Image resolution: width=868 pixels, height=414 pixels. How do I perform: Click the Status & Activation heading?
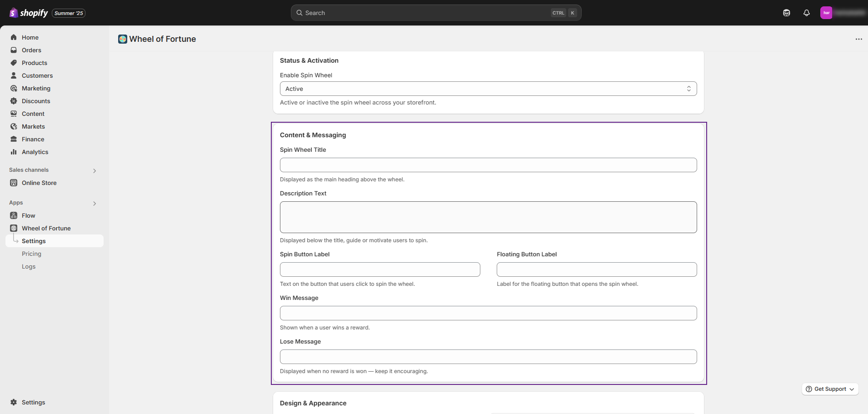[309, 60]
